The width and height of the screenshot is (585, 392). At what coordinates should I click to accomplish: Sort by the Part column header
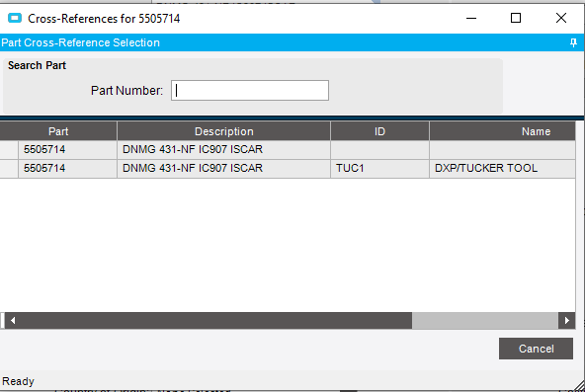tap(58, 131)
